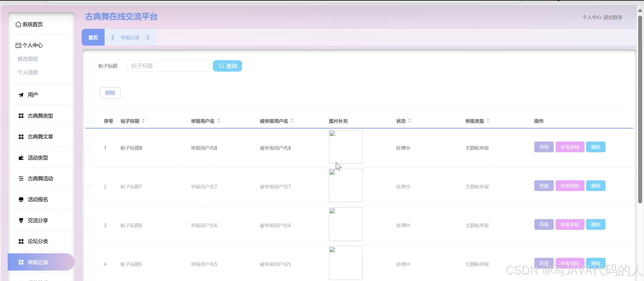Check the select-all checkbox in table header
The image size is (644, 281).
pyautogui.click(x=89, y=121)
